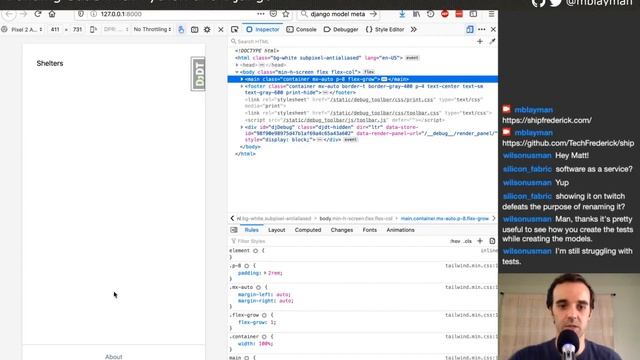Open Animations tab
This screenshot has height=360, width=640.
tap(400, 230)
